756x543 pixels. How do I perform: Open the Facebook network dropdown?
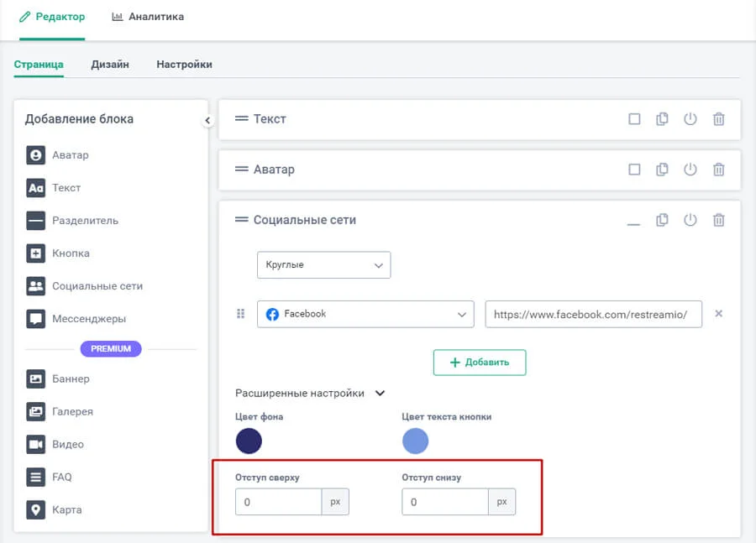click(x=365, y=314)
